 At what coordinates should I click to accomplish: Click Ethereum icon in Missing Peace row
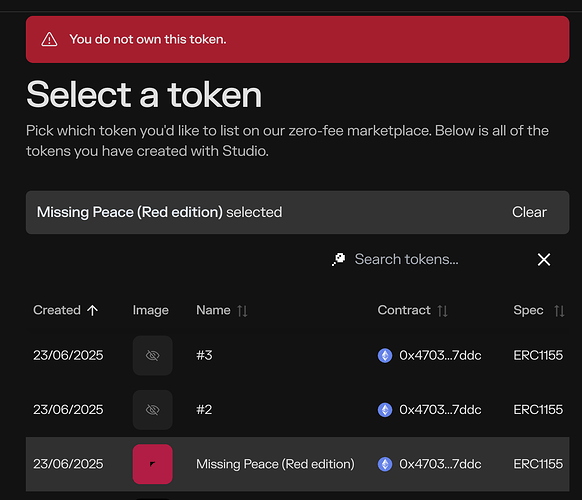coord(385,464)
